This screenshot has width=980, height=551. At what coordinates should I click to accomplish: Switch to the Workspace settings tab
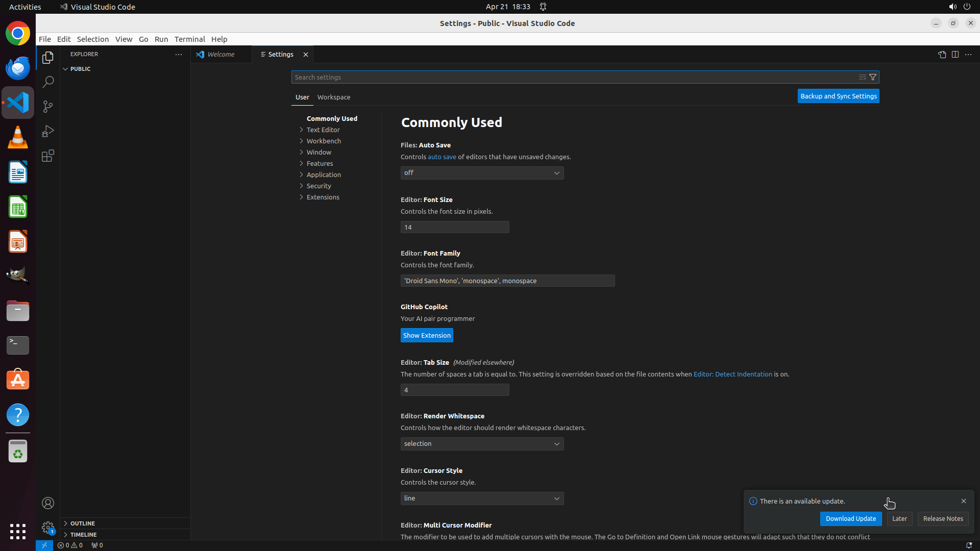pyautogui.click(x=333, y=97)
